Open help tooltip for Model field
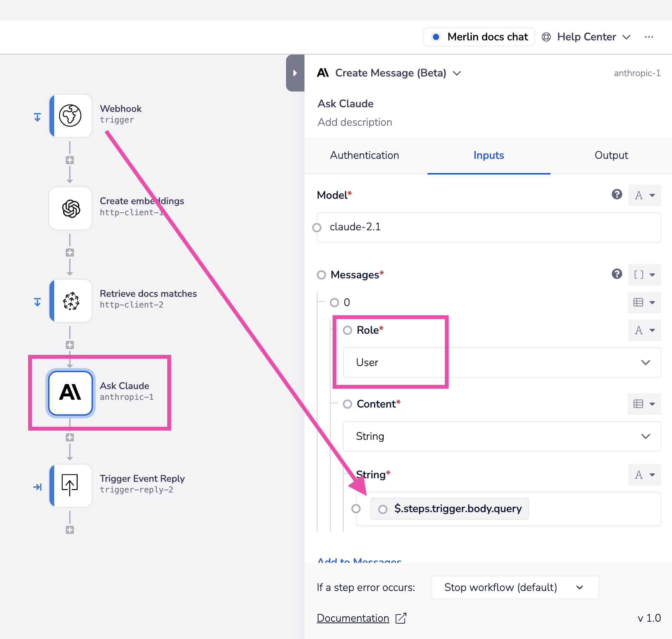Image resolution: width=672 pixels, height=639 pixels. pos(617,195)
